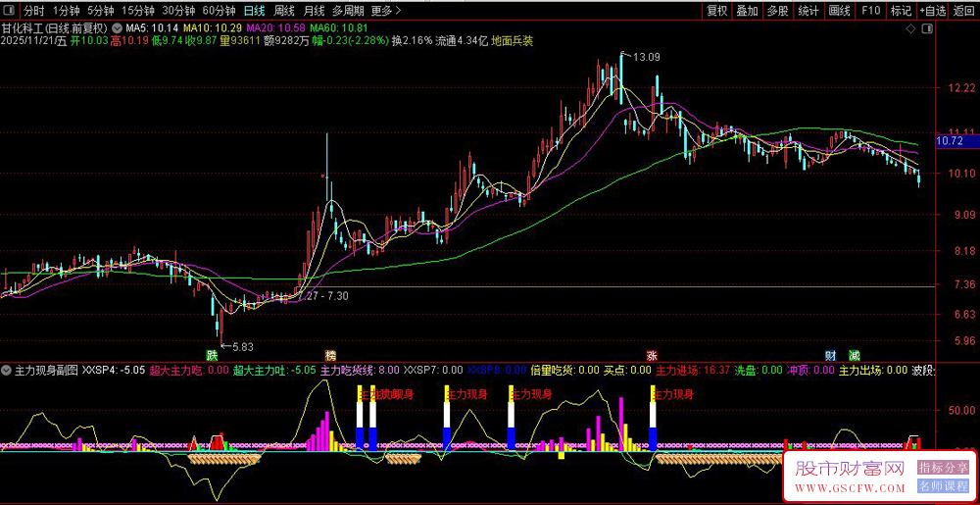Screen dimensions: 980x505
Task: Click the green 减 event marker
Action: point(854,354)
